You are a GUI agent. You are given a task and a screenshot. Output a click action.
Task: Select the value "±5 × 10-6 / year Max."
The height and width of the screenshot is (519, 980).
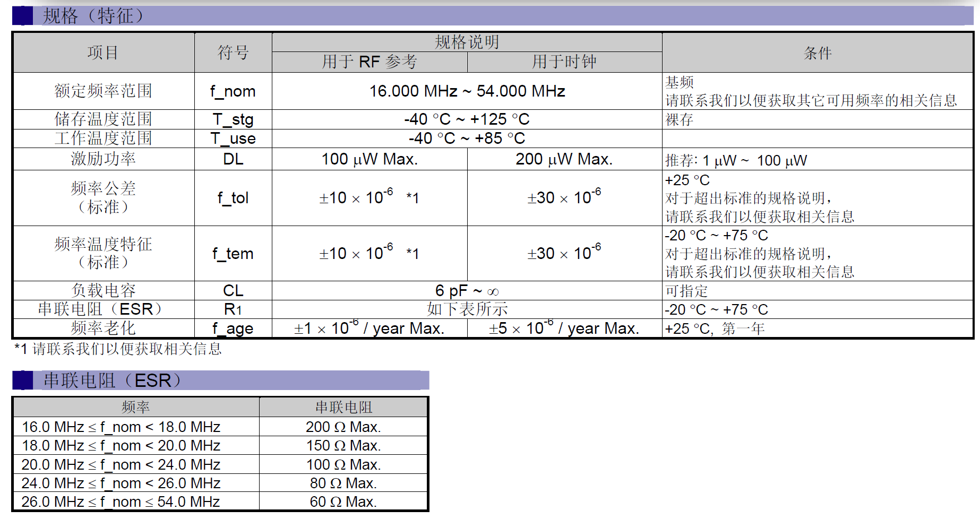point(564,327)
